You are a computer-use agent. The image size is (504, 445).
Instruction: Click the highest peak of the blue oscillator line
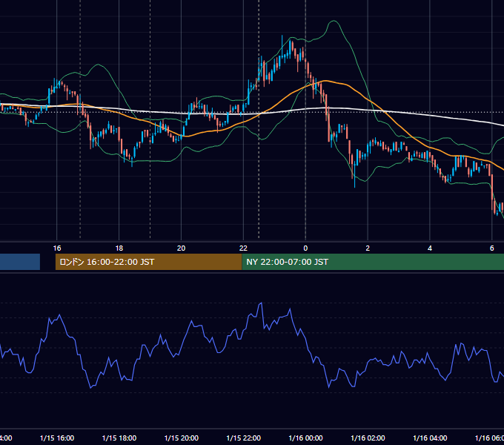(261, 303)
